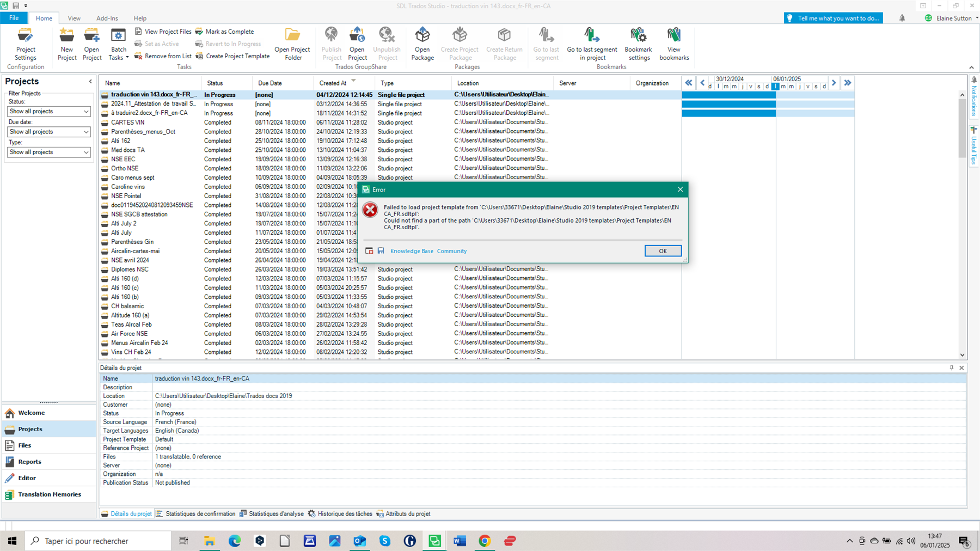Viewport: 980px width, 551px height.
Task: Pin the Détails du projet panel
Action: click(x=952, y=368)
